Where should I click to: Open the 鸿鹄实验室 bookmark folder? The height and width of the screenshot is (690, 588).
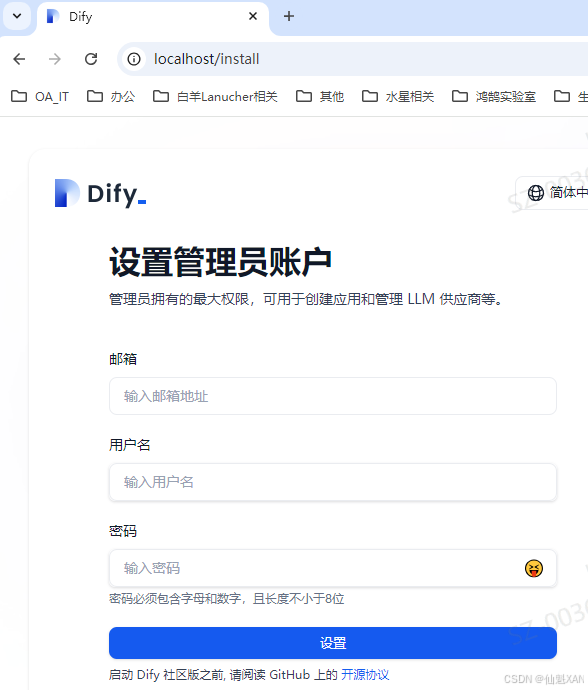tap(494, 96)
